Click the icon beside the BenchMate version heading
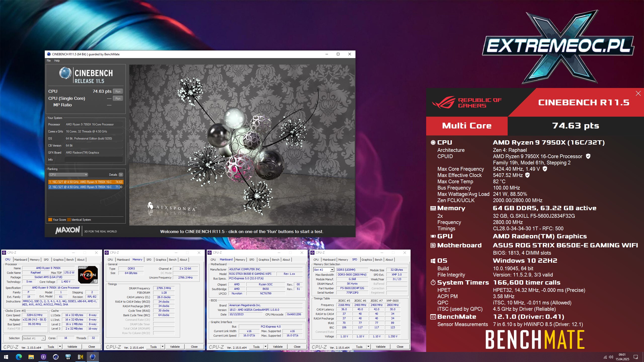 tap(433, 317)
